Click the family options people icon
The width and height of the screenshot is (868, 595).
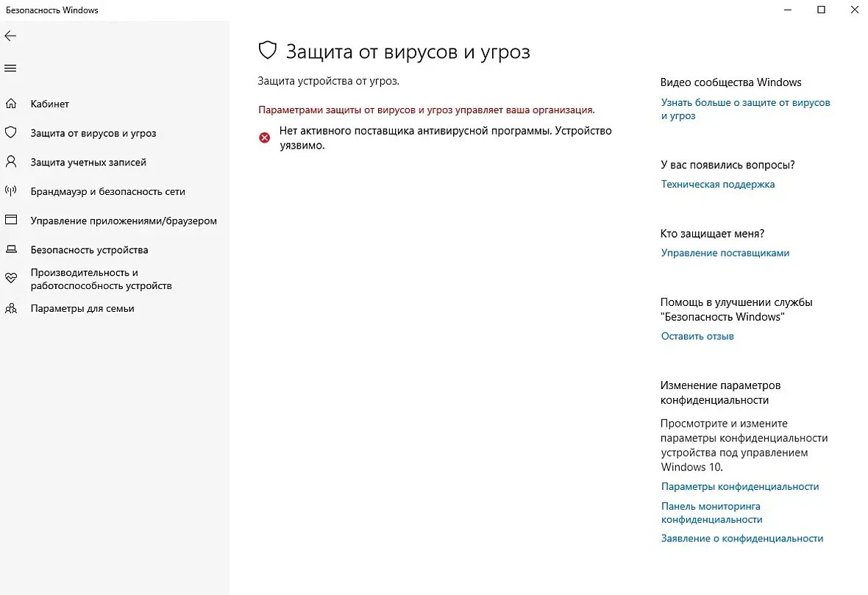pos(10,309)
